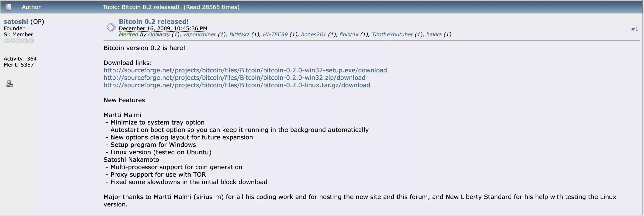Click the topic page icon beside Author

pyautogui.click(x=8, y=7)
